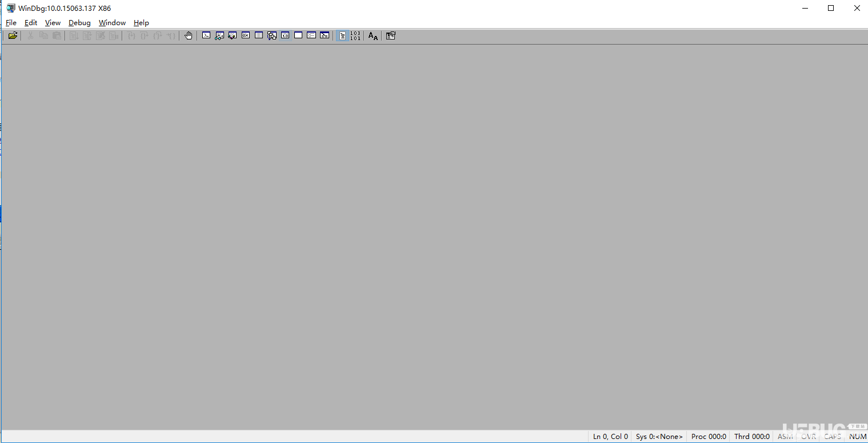This screenshot has height=443, width=868.
Task: Click the Proc 000:0 status entry
Action: (709, 437)
